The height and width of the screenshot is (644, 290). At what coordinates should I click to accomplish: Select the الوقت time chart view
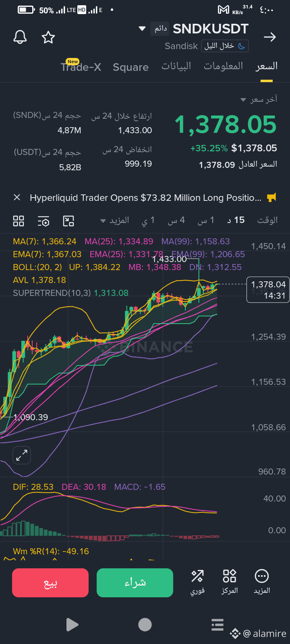click(x=267, y=220)
